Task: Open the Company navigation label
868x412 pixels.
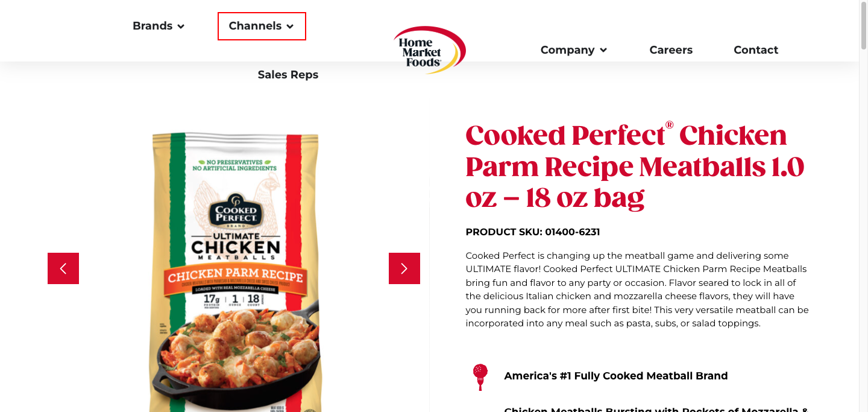Action: click(567, 50)
